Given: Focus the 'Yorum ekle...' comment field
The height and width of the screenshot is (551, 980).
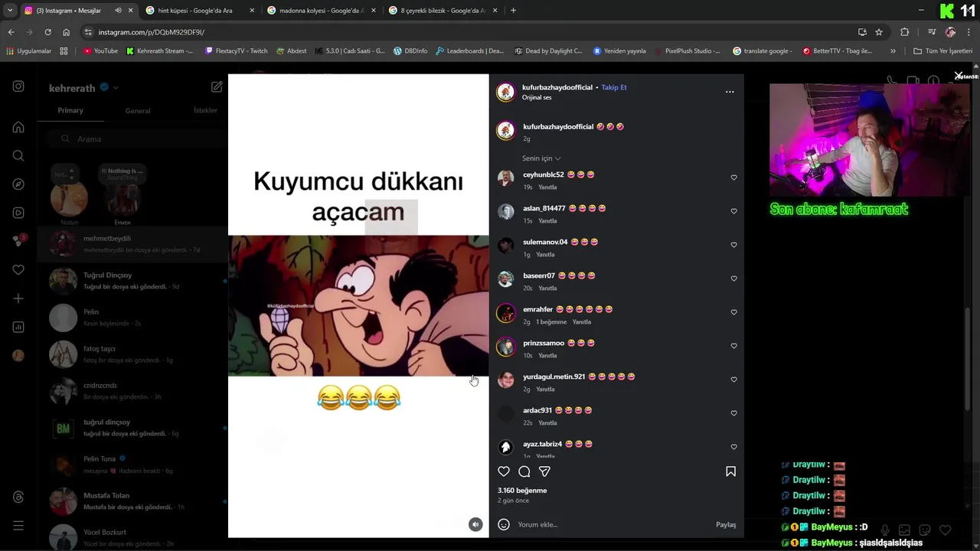Looking at the screenshot, I should (x=612, y=525).
